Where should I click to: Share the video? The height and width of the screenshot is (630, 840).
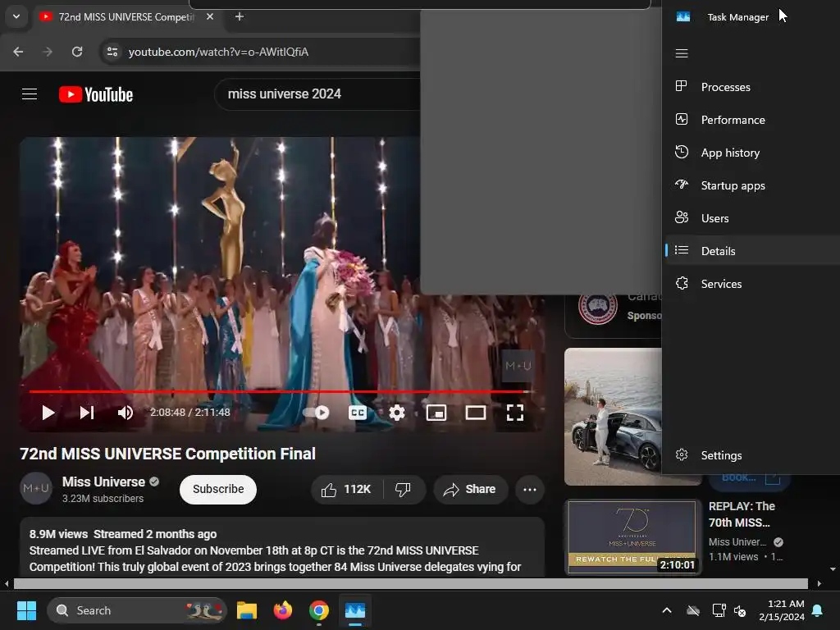pyautogui.click(x=470, y=489)
